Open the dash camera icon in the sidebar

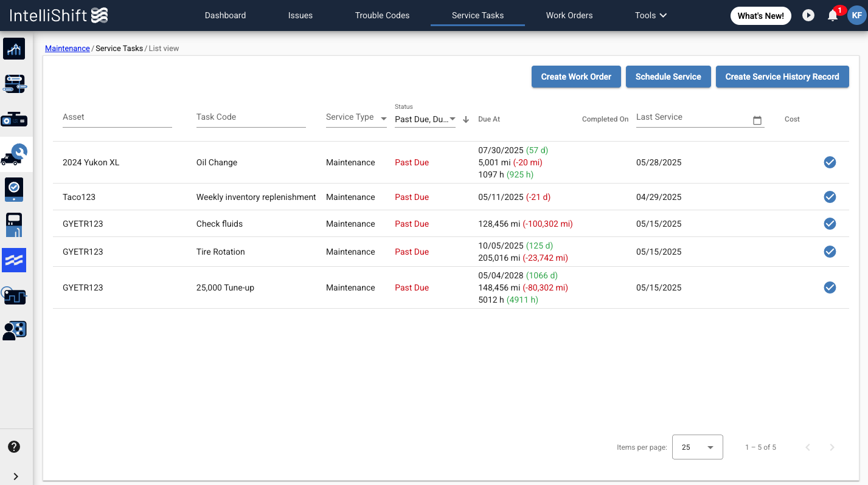click(x=14, y=119)
